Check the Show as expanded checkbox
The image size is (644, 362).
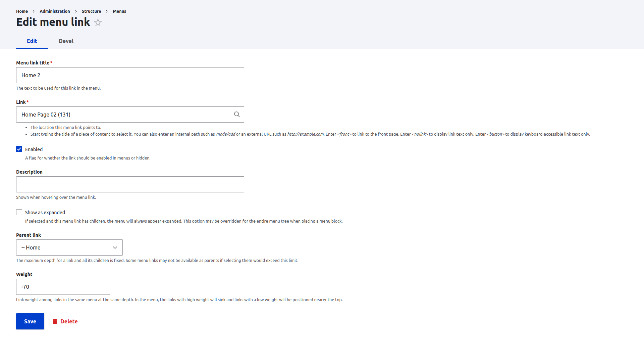(x=19, y=212)
